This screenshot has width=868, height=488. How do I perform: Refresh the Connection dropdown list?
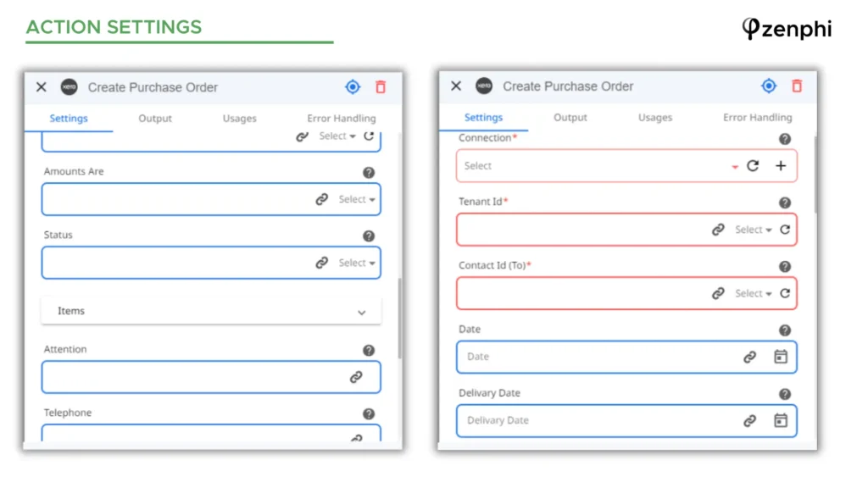click(x=753, y=165)
